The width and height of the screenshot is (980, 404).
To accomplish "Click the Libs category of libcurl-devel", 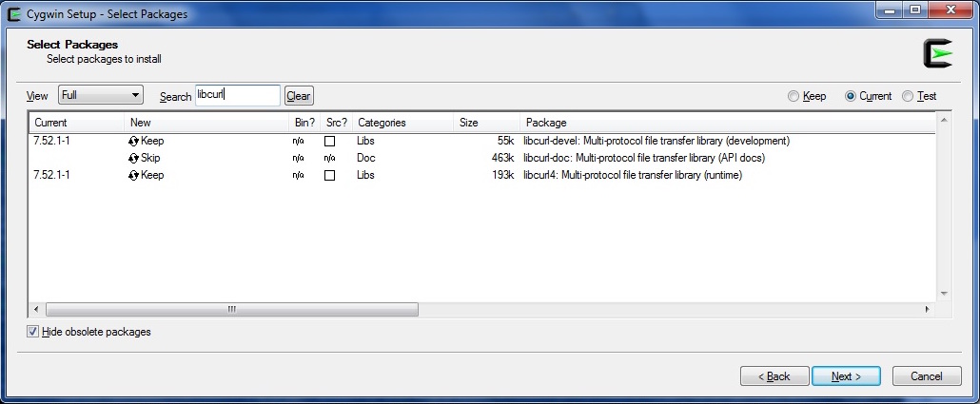I will click(x=365, y=141).
